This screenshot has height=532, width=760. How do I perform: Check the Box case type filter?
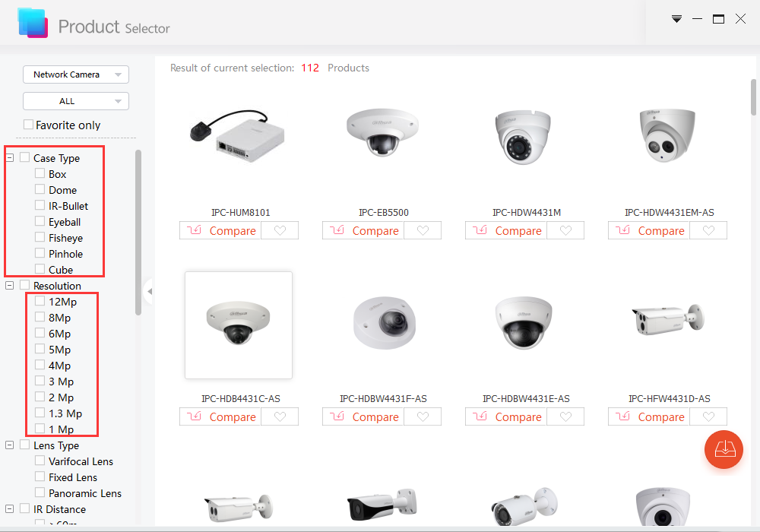[40, 173]
